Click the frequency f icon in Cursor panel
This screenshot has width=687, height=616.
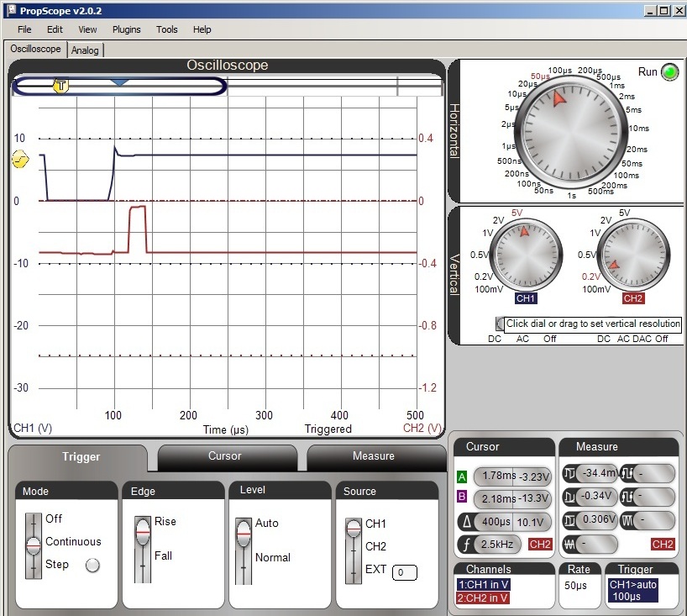point(465,544)
